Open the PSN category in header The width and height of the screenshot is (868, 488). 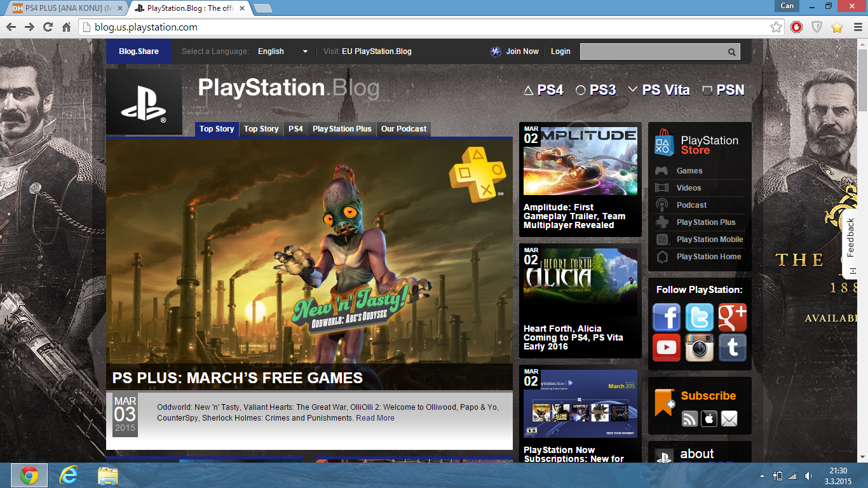click(723, 90)
